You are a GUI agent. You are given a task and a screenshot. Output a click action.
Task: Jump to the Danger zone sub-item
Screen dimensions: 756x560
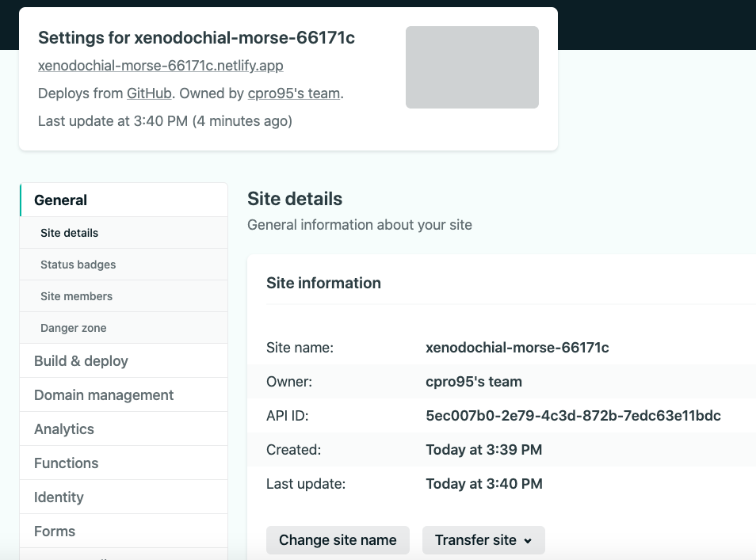pyautogui.click(x=124, y=328)
